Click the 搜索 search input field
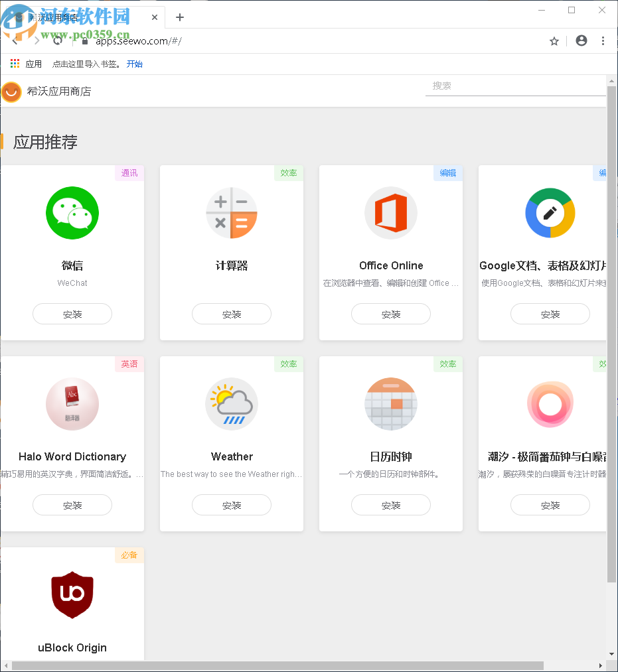Screen dimensions: 618x672 point(516,86)
